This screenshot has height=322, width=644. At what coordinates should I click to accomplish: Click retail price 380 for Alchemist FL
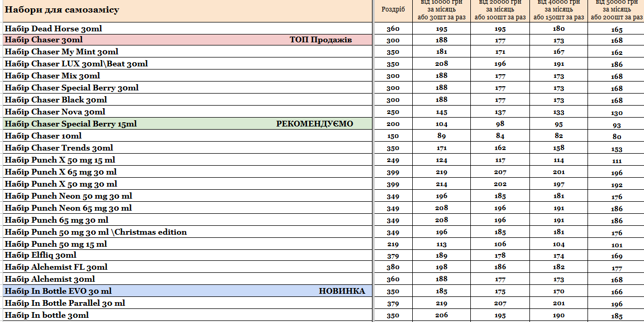pyautogui.click(x=393, y=268)
